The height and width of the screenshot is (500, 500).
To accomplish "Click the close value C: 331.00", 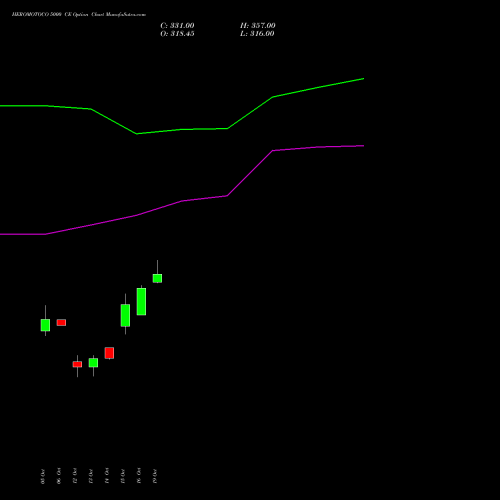I will point(177,25).
